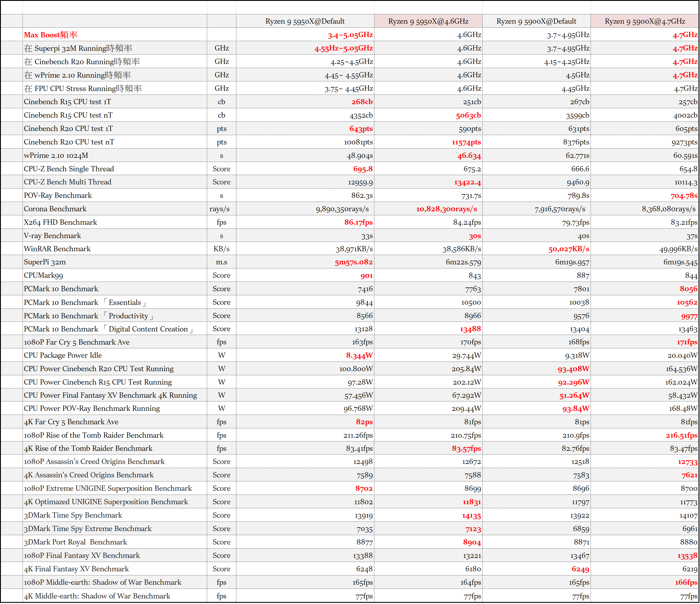Select the Ryzen 9 5950X@4.6GHz column header
The height and width of the screenshot is (604, 700).
(x=428, y=21)
